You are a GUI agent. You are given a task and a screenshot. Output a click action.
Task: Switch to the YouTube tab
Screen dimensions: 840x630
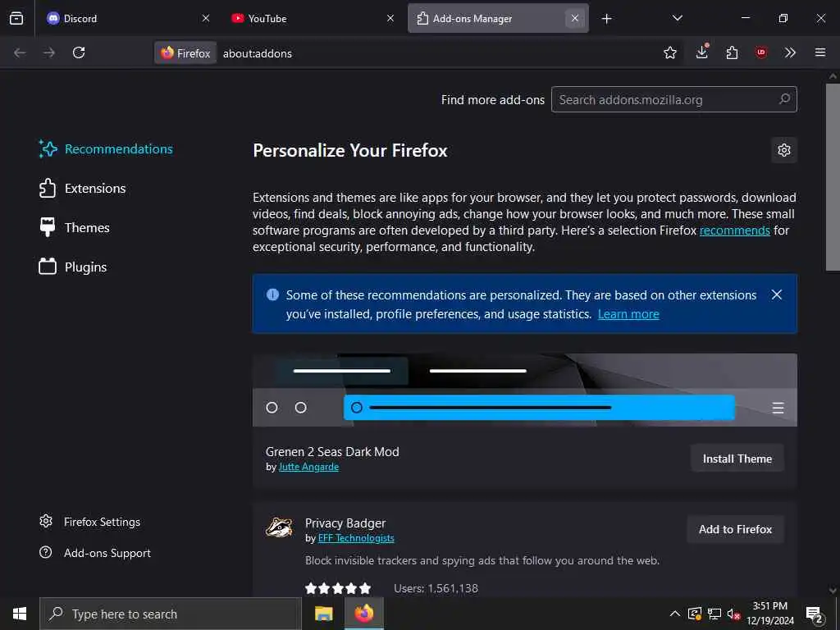[x=313, y=18]
